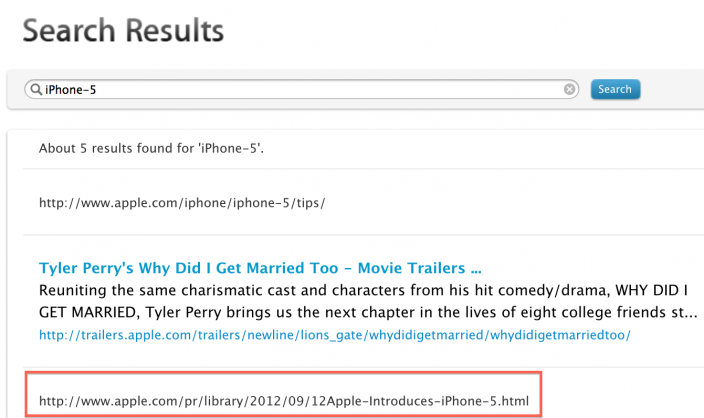
Task: Focus the search box containing iPhone-5
Action: click(300, 89)
